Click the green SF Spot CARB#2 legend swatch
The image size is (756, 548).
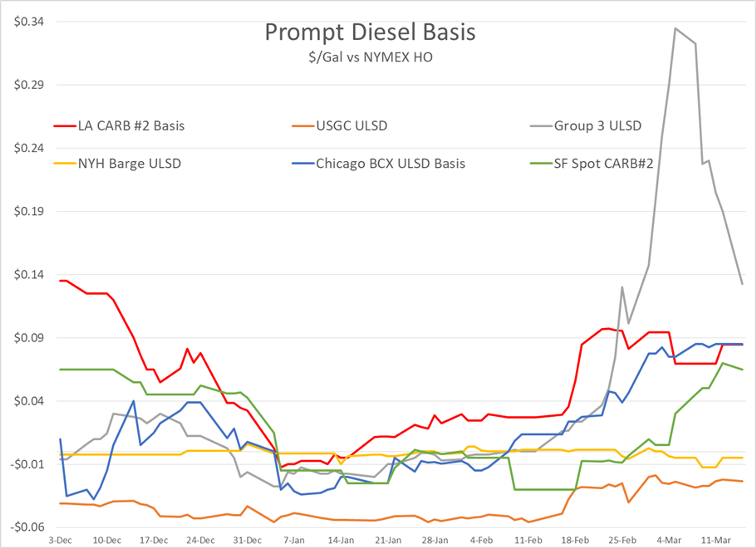click(x=541, y=164)
